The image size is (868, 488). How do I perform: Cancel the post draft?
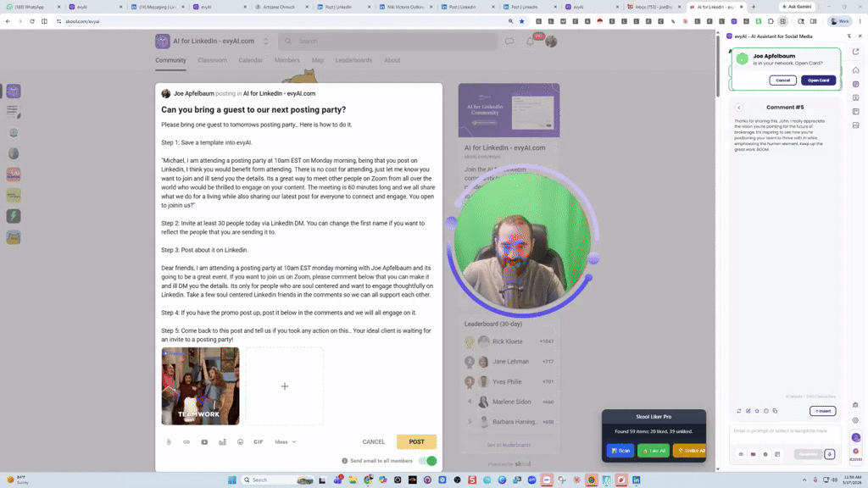tap(374, 441)
